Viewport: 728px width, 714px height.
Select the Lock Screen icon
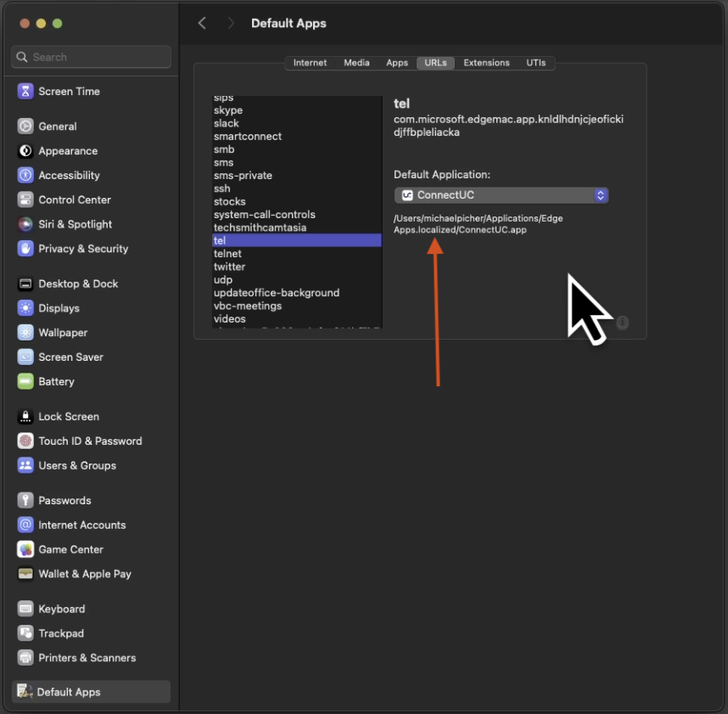pyautogui.click(x=25, y=417)
